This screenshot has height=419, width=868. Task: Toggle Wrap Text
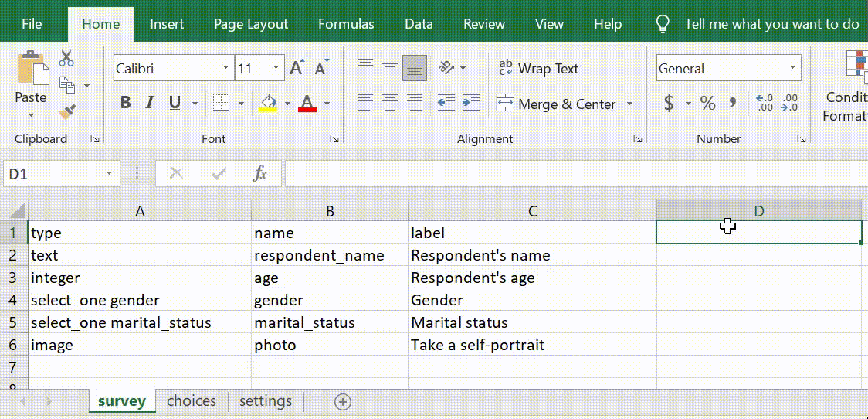tap(538, 68)
